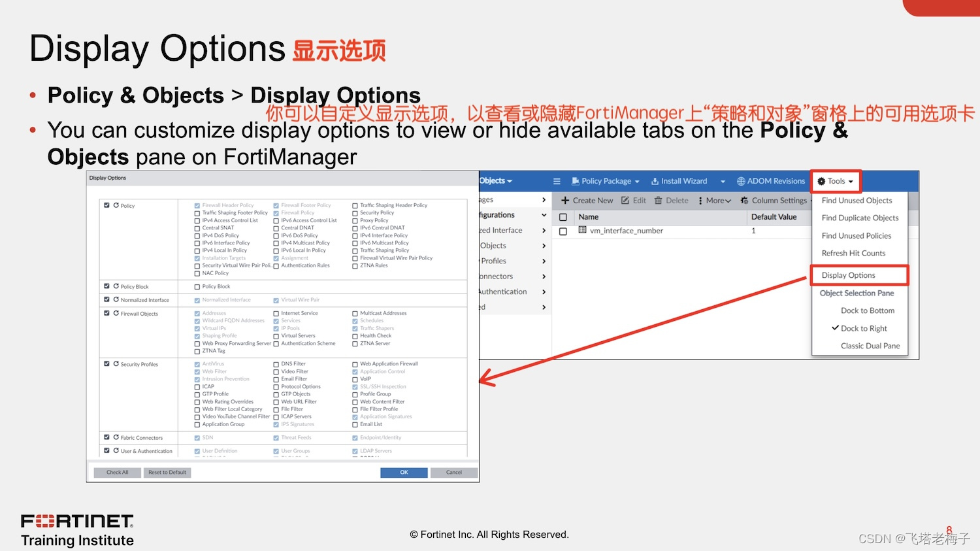This screenshot has width=980, height=551.
Task: Open the Policy Package dropdown arrow
Action: [637, 182]
